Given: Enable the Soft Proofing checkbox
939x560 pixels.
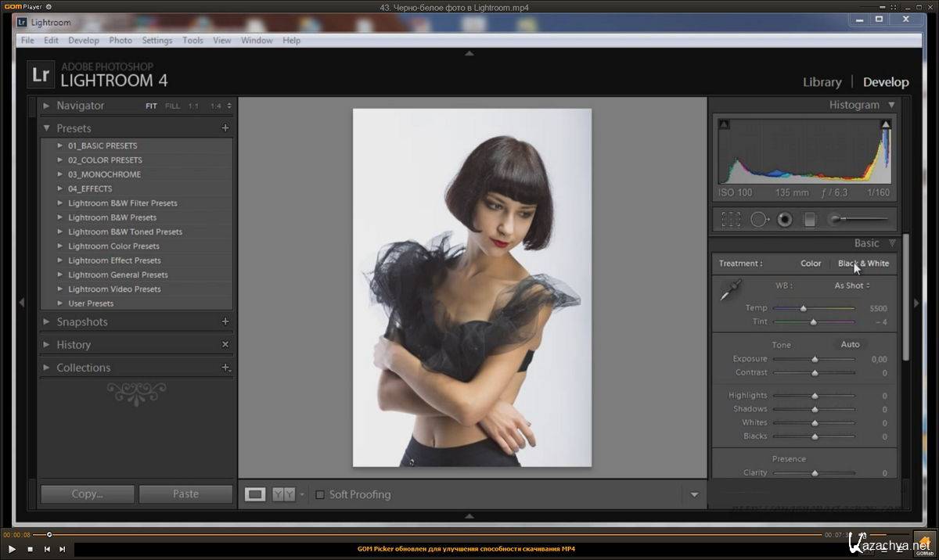Looking at the screenshot, I should (x=319, y=494).
